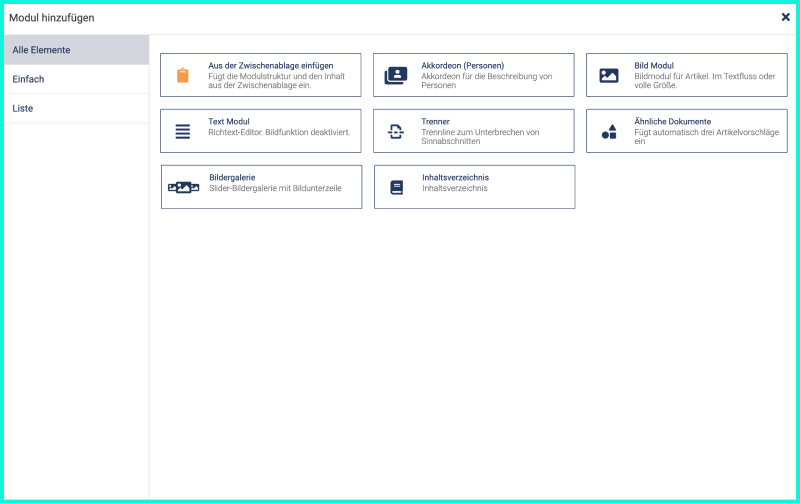Screen dimensions: 800x504
Task: Click the Inhaltsverzeichnis book icon
Action: tap(396, 187)
